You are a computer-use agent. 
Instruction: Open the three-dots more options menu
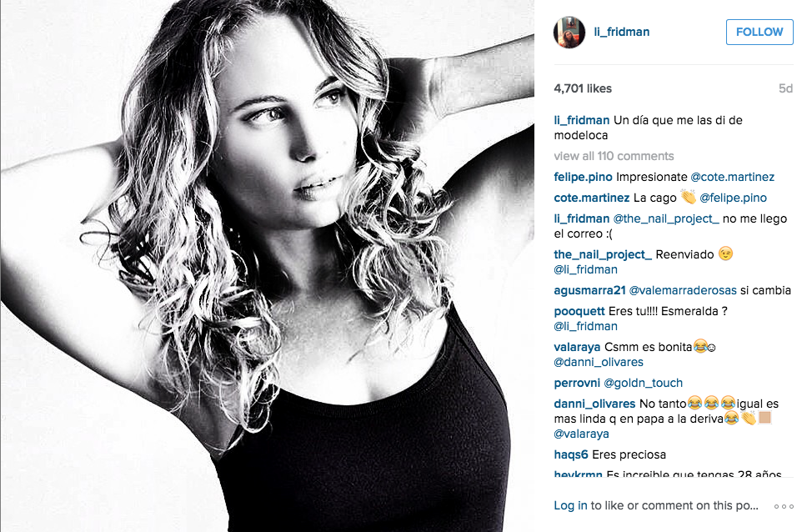pos(784,506)
